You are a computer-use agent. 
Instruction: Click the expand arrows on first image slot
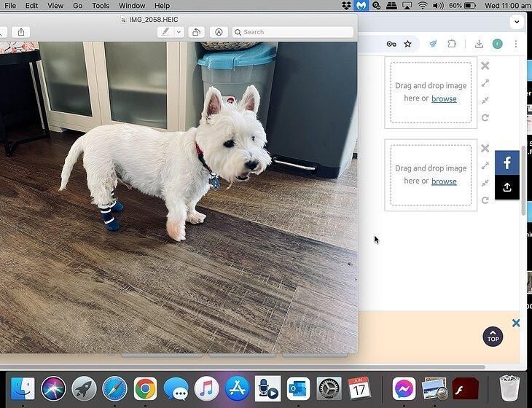tap(485, 83)
